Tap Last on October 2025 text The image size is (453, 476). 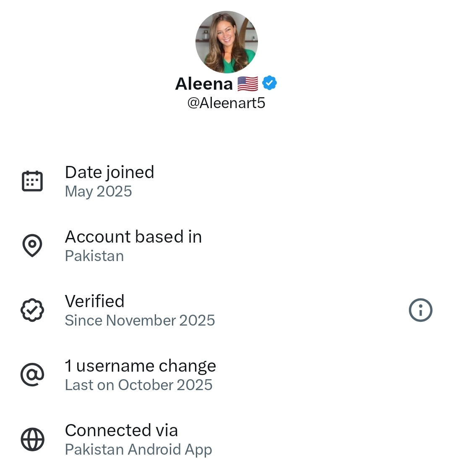[138, 385]
